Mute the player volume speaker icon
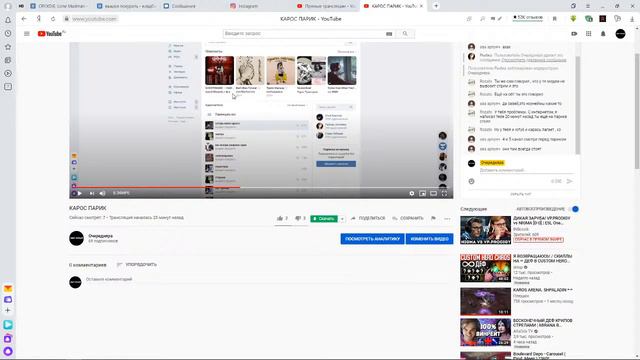 coord(102,193)
